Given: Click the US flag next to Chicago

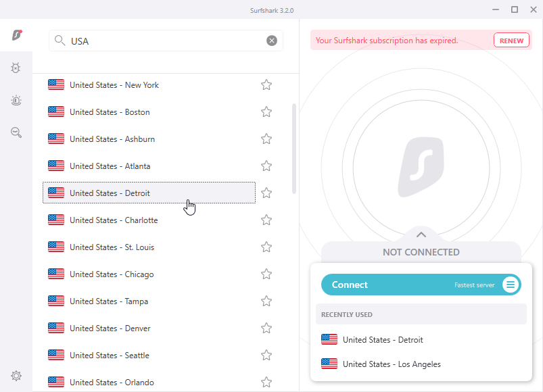Looking at the screenshot, I should click(56, 274).
